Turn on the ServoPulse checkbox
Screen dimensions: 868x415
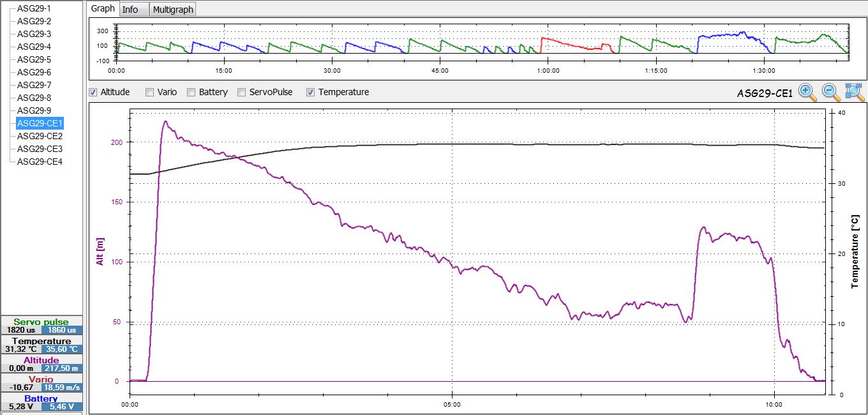242,92
